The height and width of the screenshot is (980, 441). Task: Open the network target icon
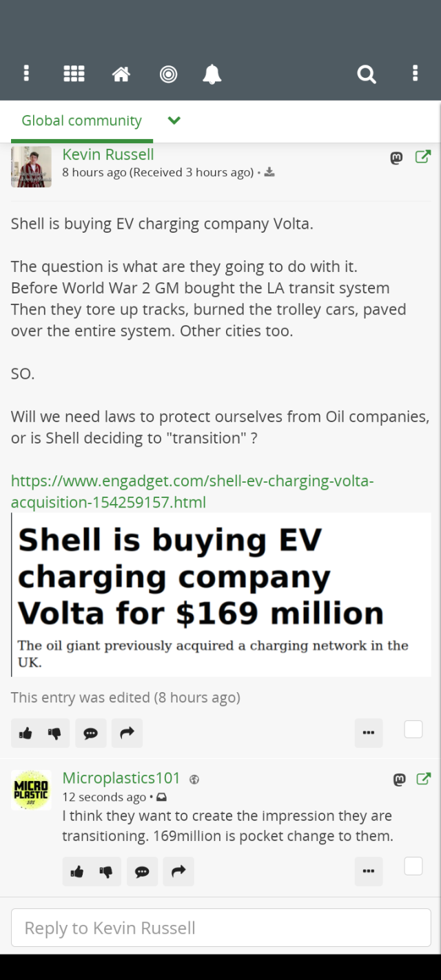click(168, 74)
